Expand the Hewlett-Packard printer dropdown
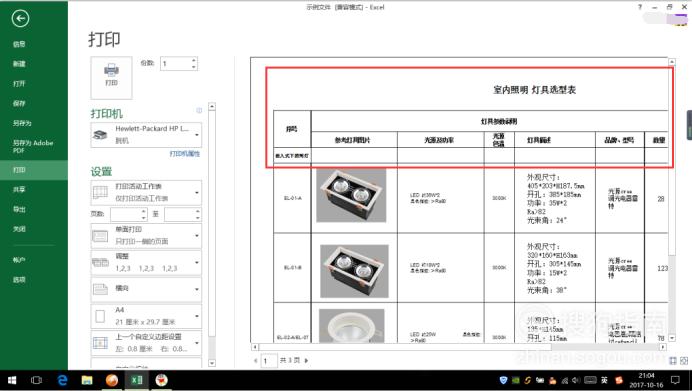The height and width of the screenshot is (391, 692). pos(146,135)
